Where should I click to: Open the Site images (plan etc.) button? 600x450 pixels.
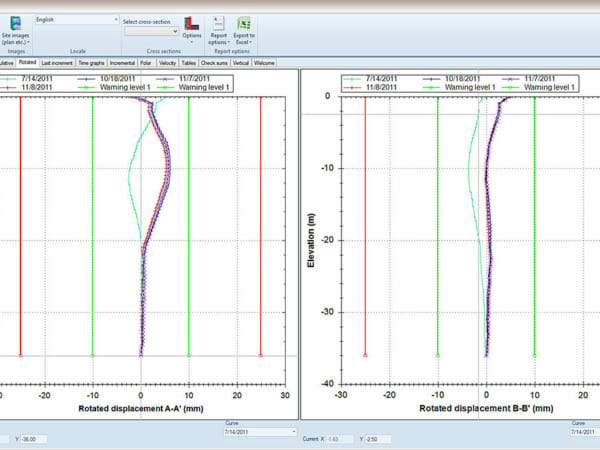pyautogui.click(x=16, y=31)
